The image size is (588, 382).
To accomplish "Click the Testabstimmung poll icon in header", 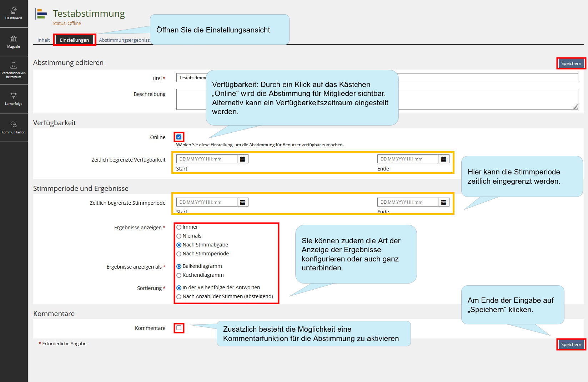I will (41, 14).
